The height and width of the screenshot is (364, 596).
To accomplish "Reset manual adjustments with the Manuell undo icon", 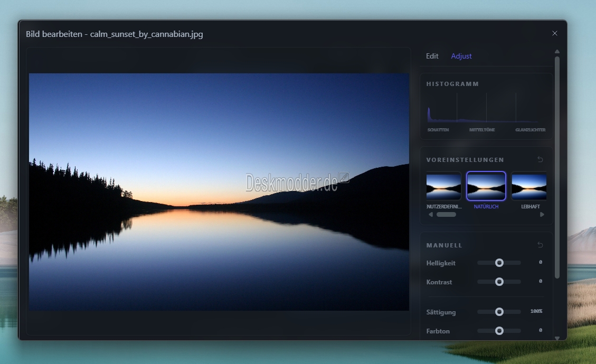I will (x=540, y=245).
